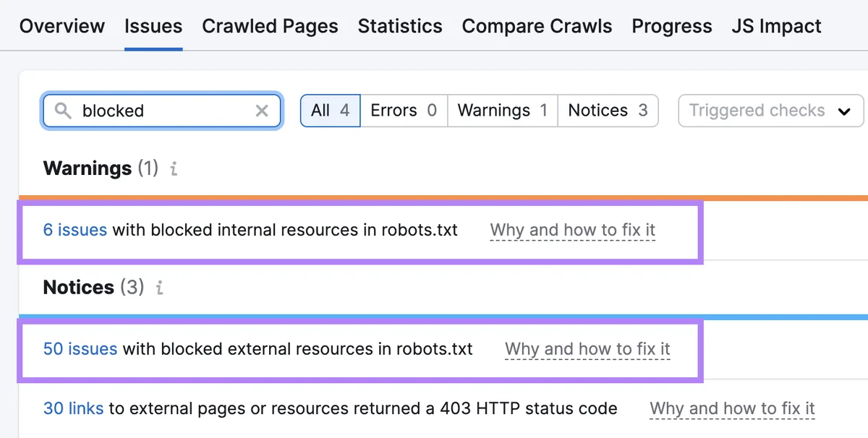Filter by Notices 3
Screen dimensions: 868x438
[x=608, y=111]
